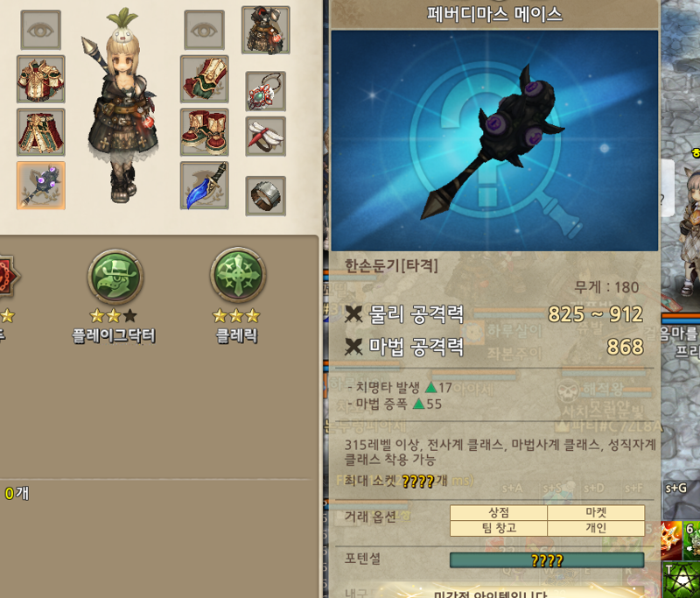700x598 pixels.
Task: Toggle the left eye visibility slot
Action: [40, 30]
